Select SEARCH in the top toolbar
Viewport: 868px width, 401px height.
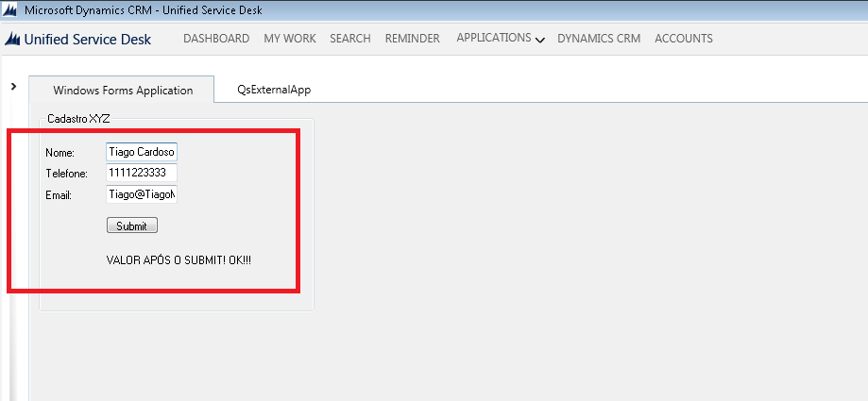click(x=349, y=39)
